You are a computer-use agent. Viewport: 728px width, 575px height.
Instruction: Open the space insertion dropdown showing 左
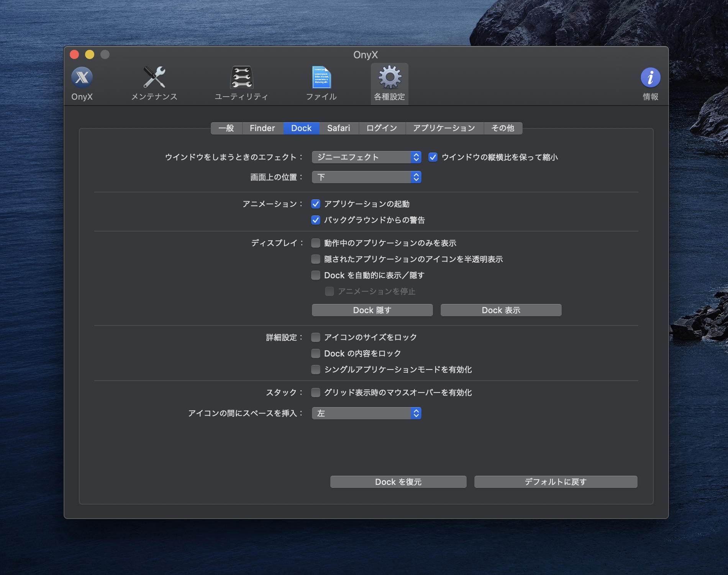pos(367,413)
